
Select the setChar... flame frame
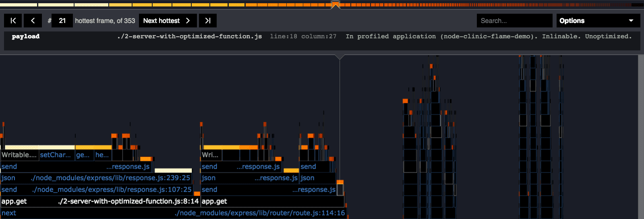56,155
